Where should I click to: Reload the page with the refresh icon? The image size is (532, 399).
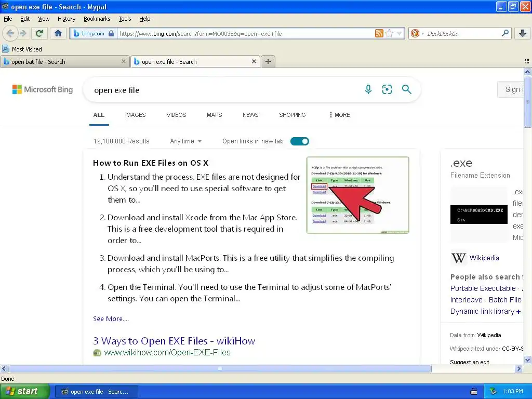coord(39,33)
